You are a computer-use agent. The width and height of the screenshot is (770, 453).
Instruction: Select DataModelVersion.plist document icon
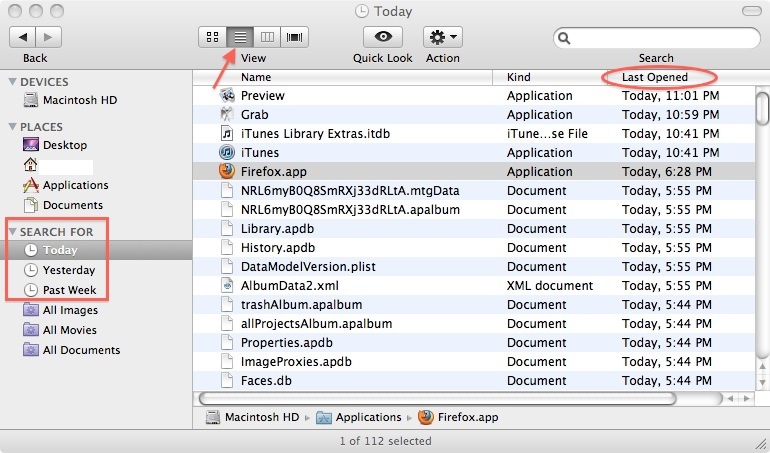tap(227, 267)
